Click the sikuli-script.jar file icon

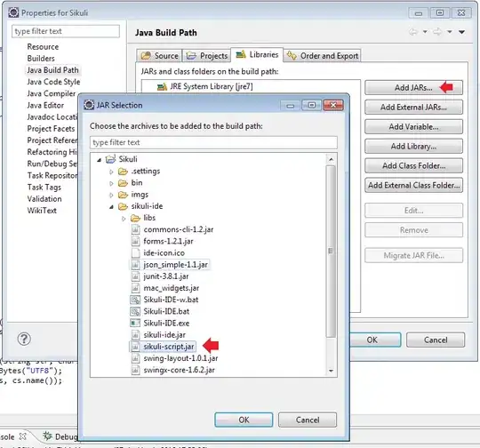(x=135, y=347)
